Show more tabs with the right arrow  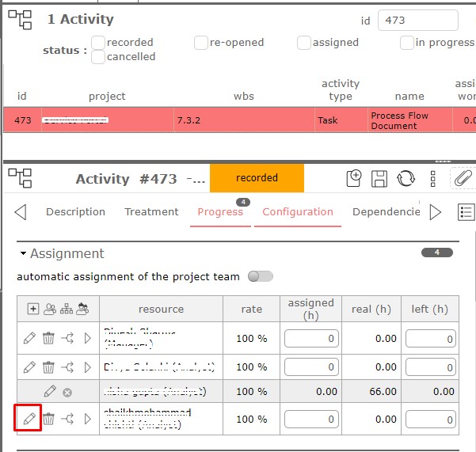point(436,211)
